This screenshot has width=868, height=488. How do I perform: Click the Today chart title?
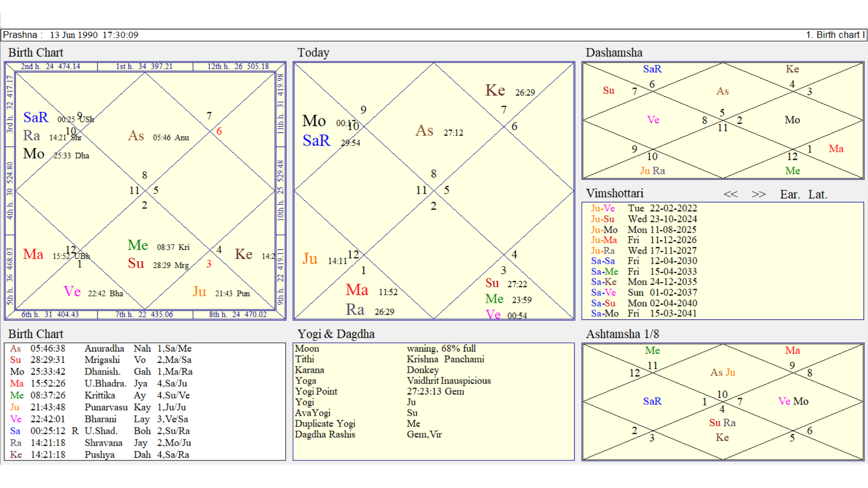point(313,52)
